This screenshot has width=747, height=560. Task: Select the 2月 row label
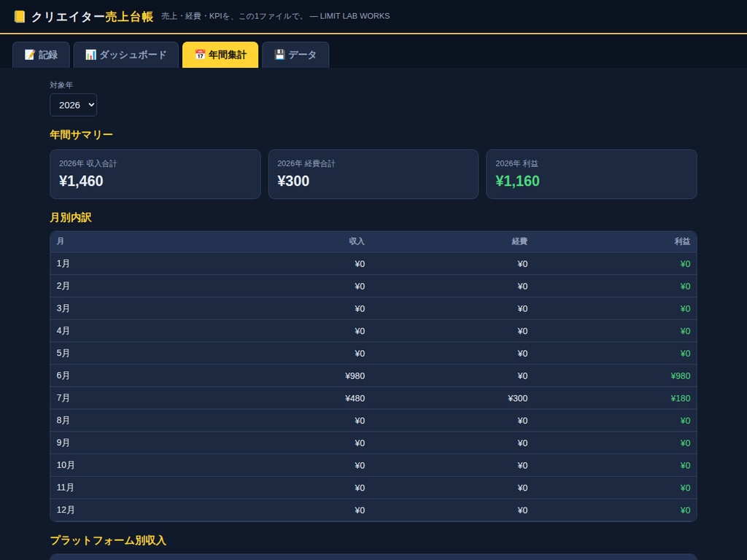pyautogui.click(x=63, y=286)
